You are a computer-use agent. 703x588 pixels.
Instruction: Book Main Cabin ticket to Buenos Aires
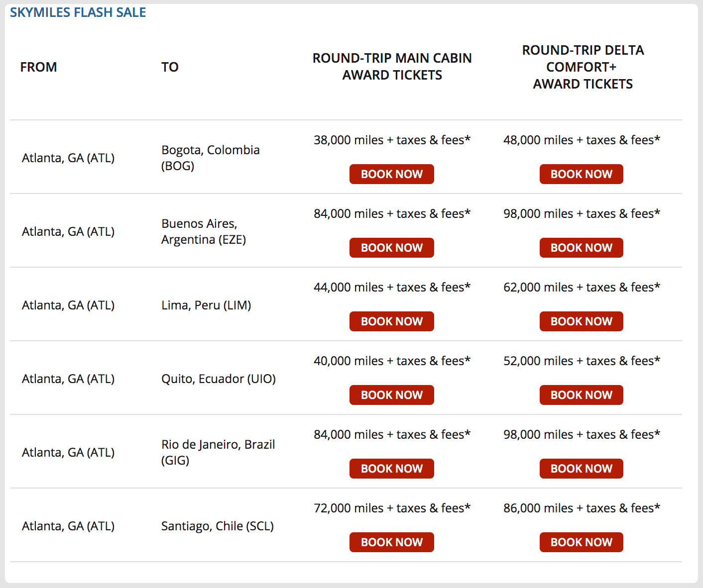point(391,248)
